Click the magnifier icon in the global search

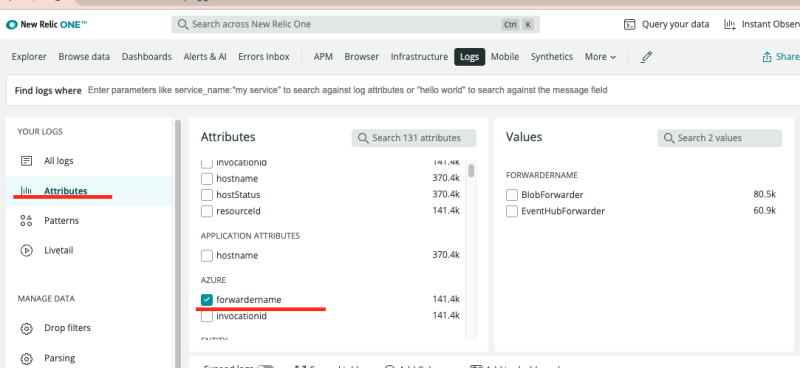[182, 24]
